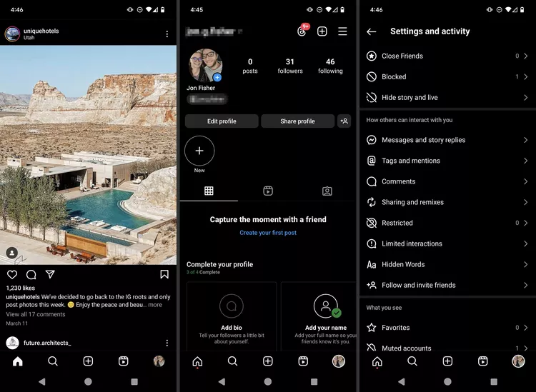
Task: Switch to the tagged photos tab
Action: (327, 191)
